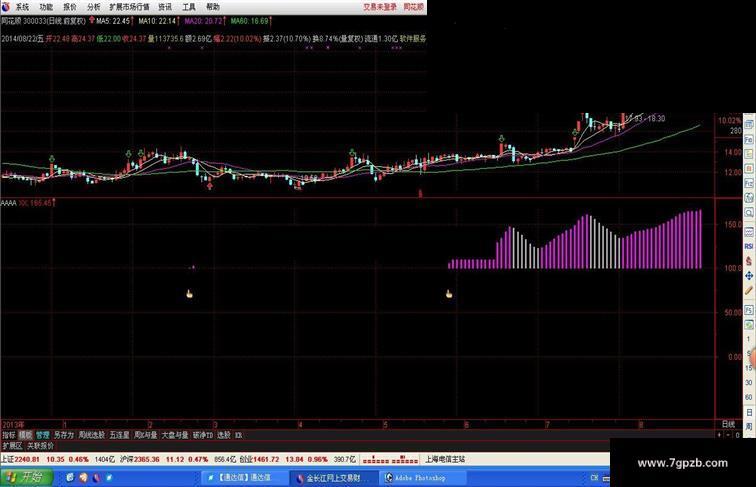The image size is (756, 487).
Task: Click the hand marker below the XK bars' start
Action: pyautogui.click(x=449, y=294)
